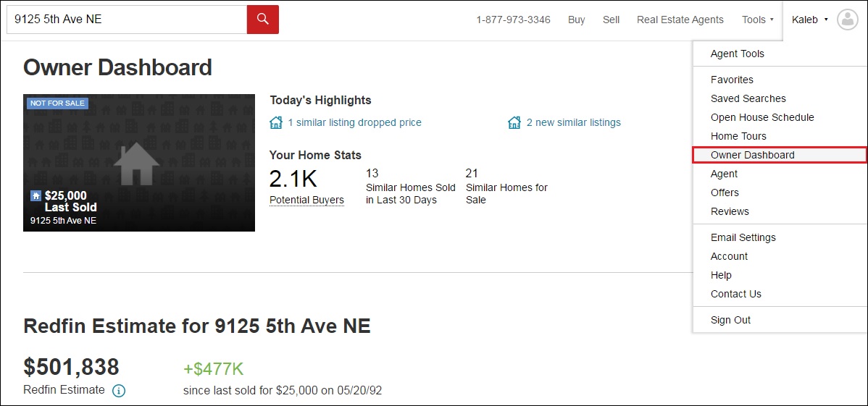
Task: Select Owner Dashboard in the menu
Action: pos(780,155)
